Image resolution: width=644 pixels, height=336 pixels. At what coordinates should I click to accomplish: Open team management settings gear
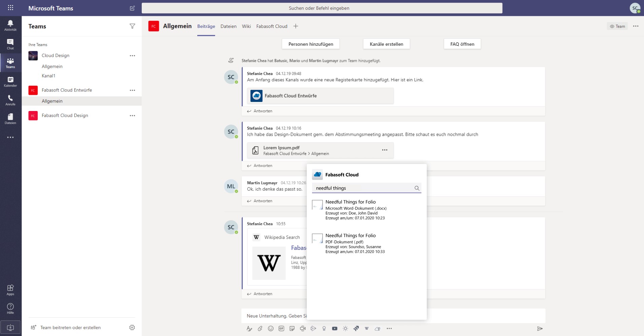click(132, 327)
